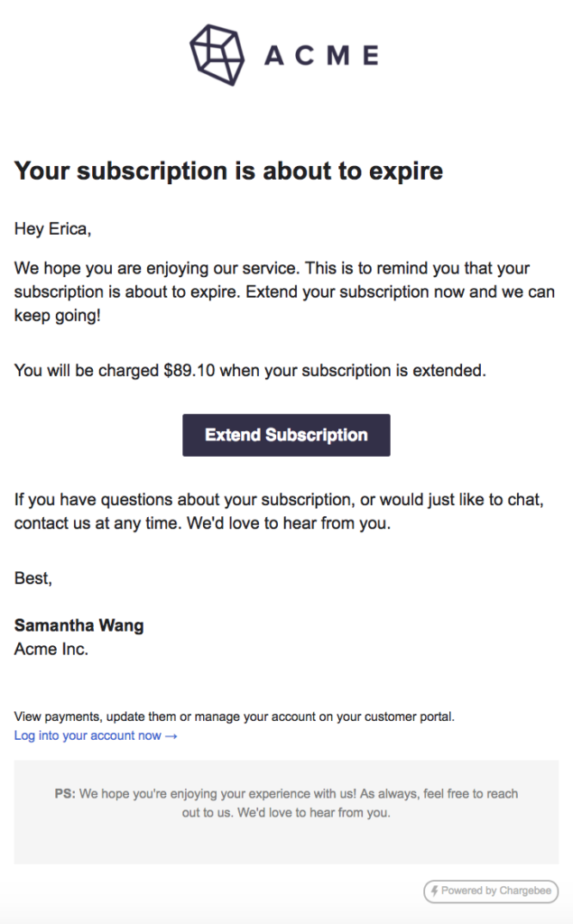Click Samantha Wang's signature name
The height and width of the screenshot is (924, 573).
coord(79,625)
